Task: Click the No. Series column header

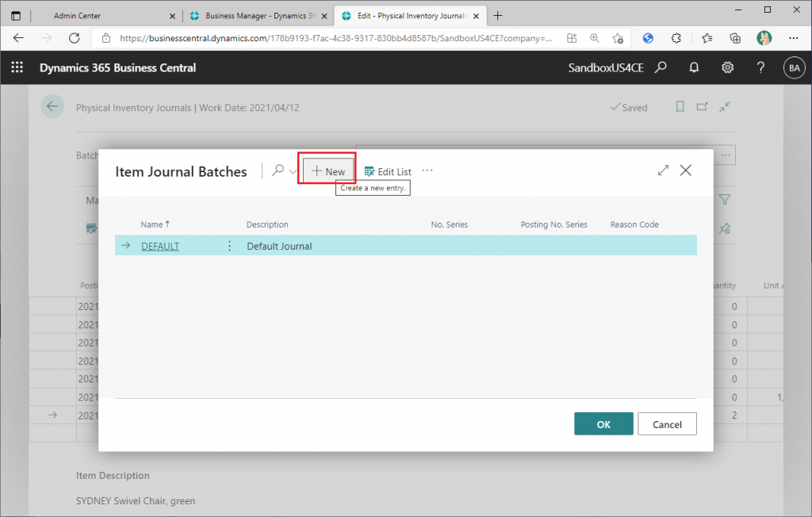Action: pos(449,224)
